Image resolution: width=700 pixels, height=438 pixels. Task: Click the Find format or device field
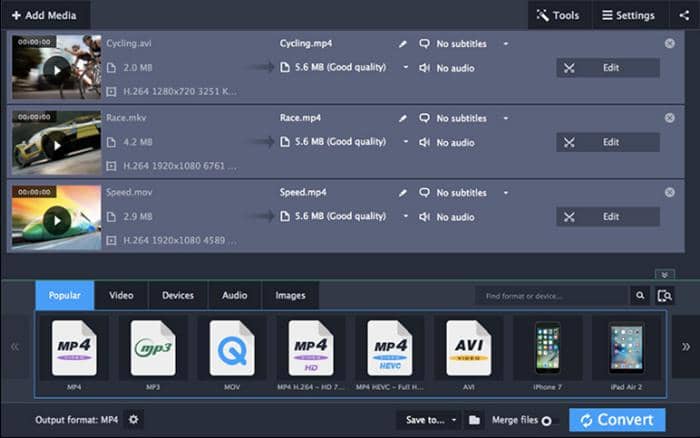coord(552,296)
